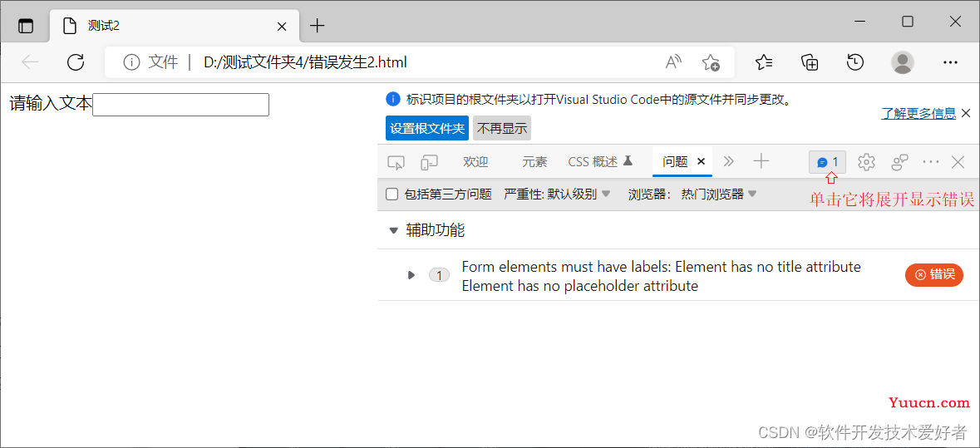This screenshot has height=448, width=980.
Task: Click the issue count badge 1 in row
Action: pos(440,275)
